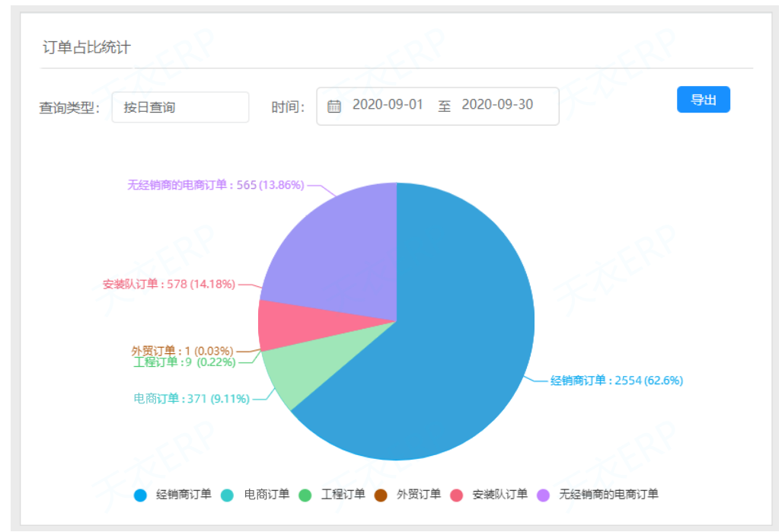The height and width of the screenshot is (532, 782).
Task: Click label 安装队订单 : 578 (14.18%)
Action: coord(168,284)
